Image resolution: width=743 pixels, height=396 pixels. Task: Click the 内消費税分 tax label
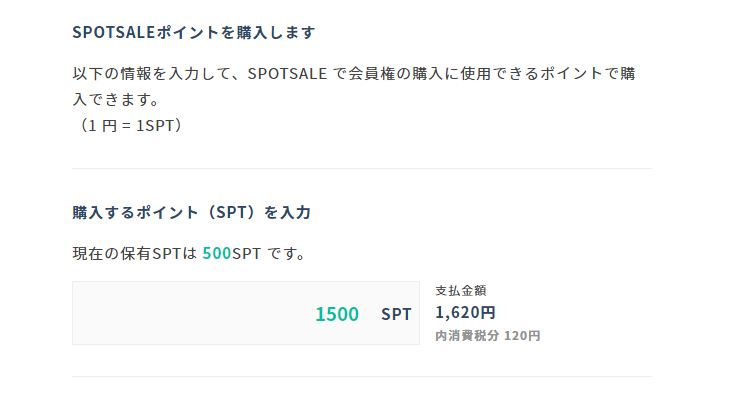pos(467,335)
